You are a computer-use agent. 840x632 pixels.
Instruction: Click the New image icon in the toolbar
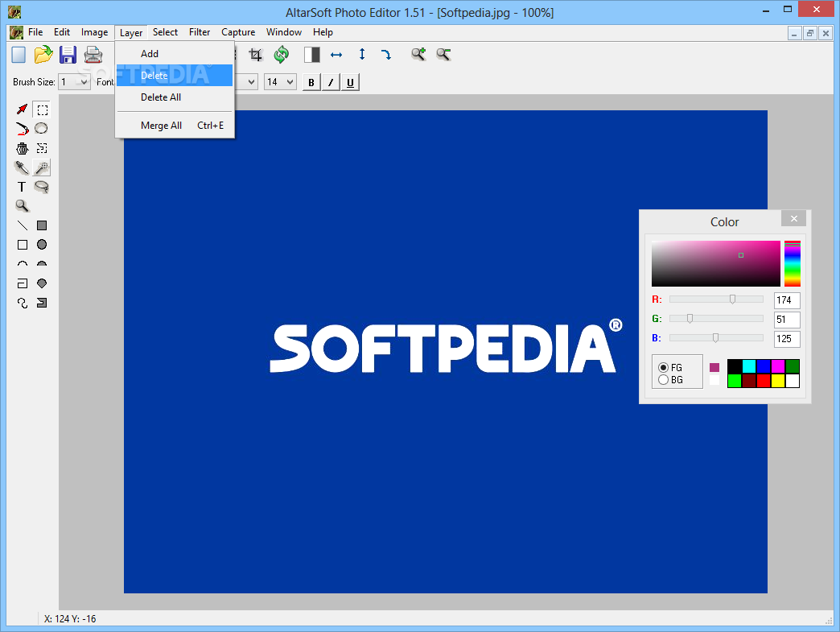(x=19, y=55)
